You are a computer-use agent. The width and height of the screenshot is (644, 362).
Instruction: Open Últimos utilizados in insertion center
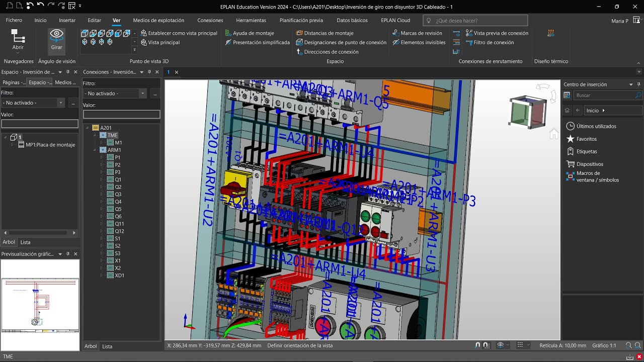(x=591, y=126)
